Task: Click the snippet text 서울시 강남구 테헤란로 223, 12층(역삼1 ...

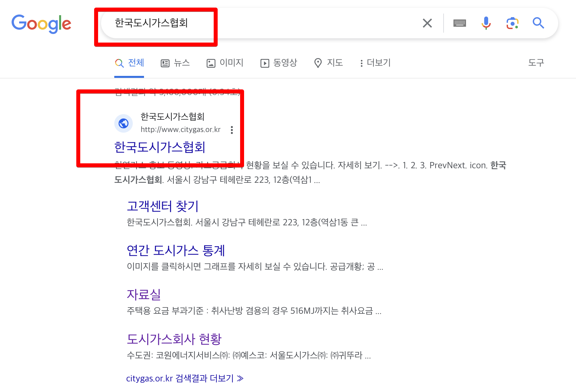Action: click(239, 180)
